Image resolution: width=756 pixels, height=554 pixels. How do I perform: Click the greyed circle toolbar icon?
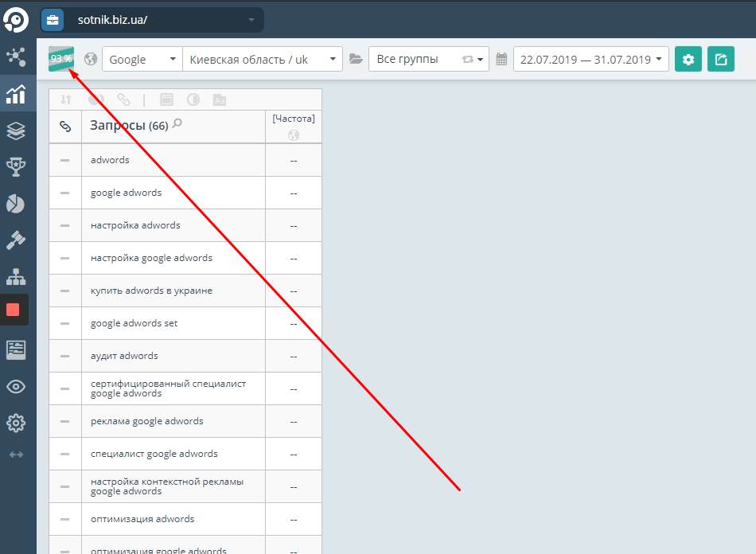coord(96,99)
